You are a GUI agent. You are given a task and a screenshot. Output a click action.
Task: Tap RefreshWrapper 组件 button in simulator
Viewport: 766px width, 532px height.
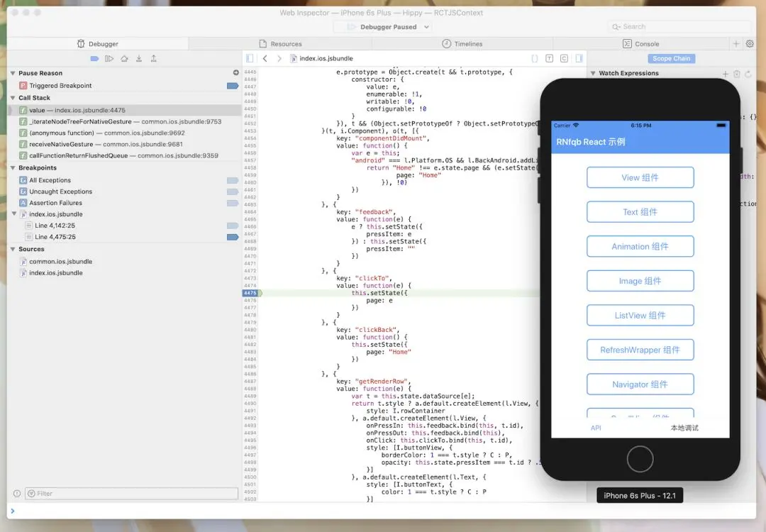(x=640, y=350)
